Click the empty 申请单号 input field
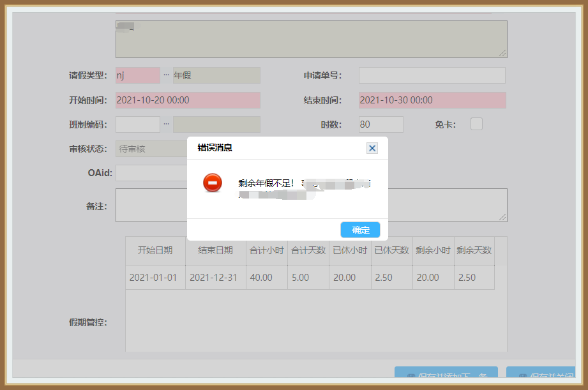 pos(432,75)
